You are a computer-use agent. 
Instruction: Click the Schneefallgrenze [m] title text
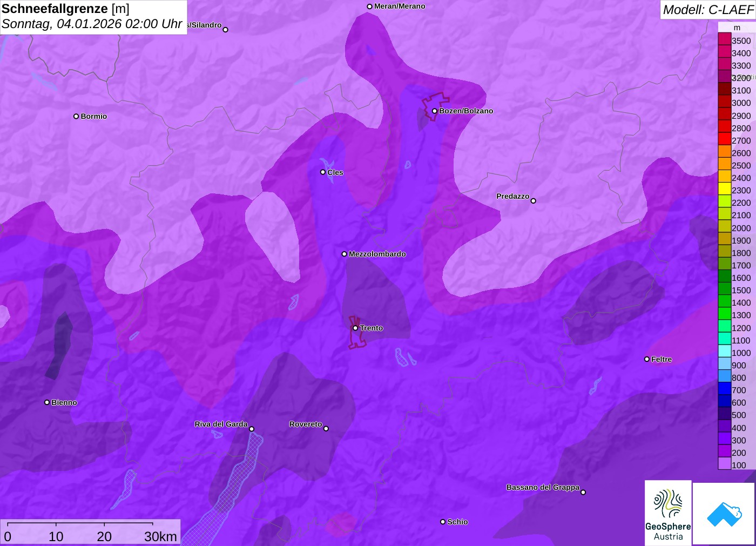click(x=65, y=9)
